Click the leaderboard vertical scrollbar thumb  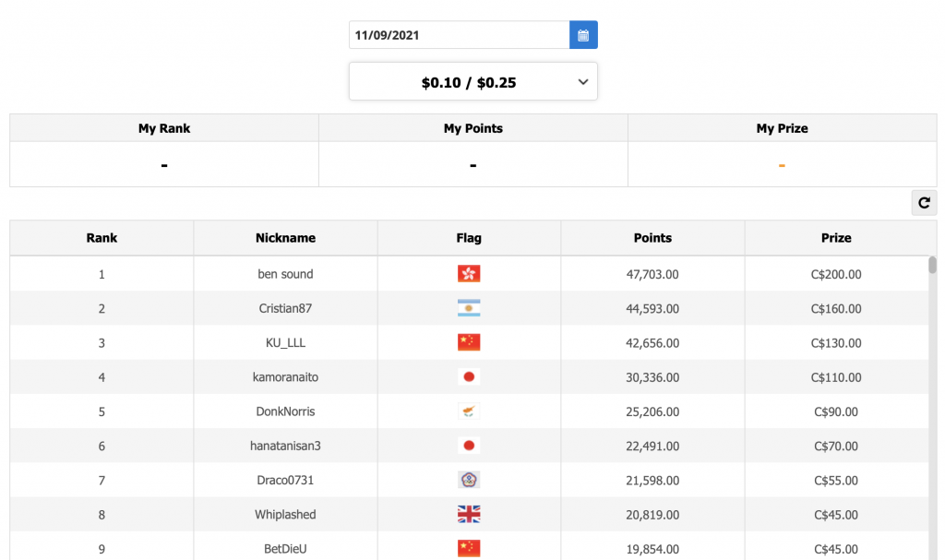coord(932,266)
